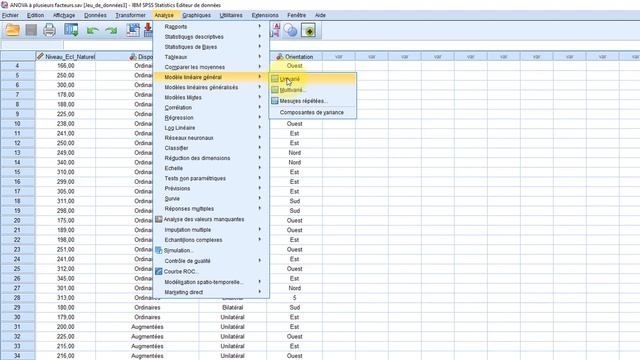This screenshot has height=360, width=640.
Task: Expand Modèles Mixtes submenu arrow
Action: [260, 97]
